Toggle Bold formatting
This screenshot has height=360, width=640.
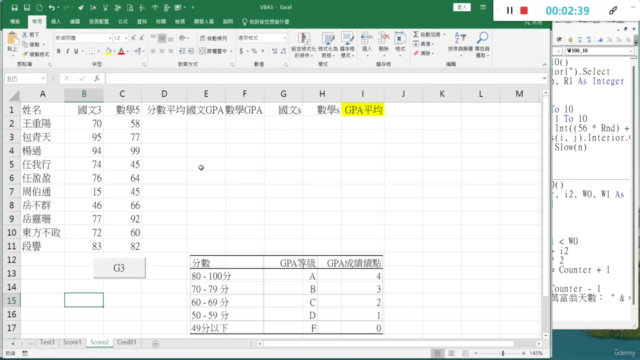click(58, 51)
